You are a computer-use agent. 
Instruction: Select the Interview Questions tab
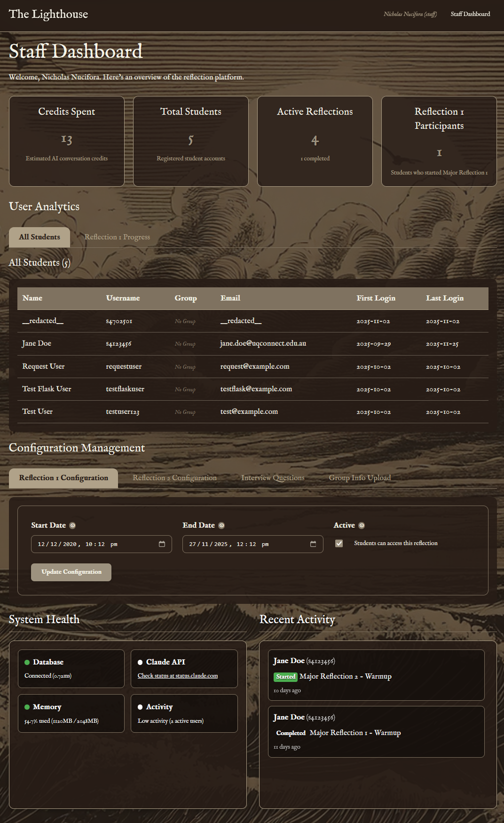(x=273, y=478)
